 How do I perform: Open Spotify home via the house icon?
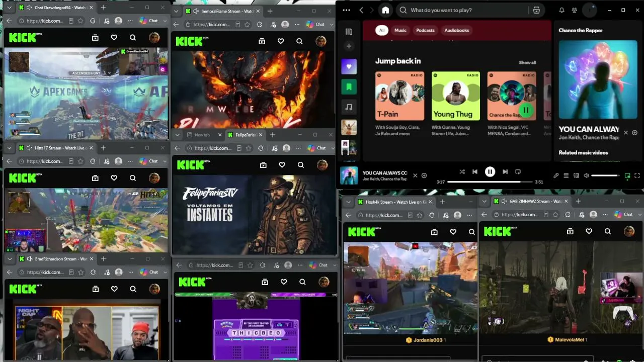[x=385, y=10]
